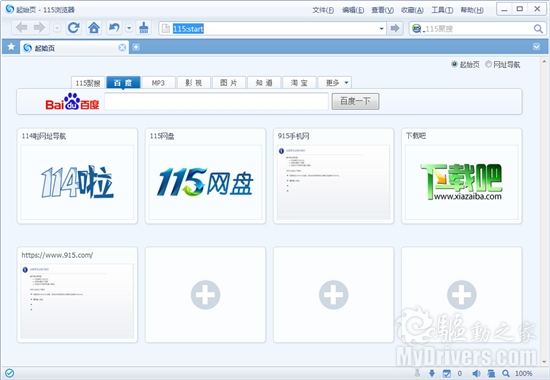Click the page icon in address bar
The height and width of the screenshot is (380, 550).
(x=166, y=28)
